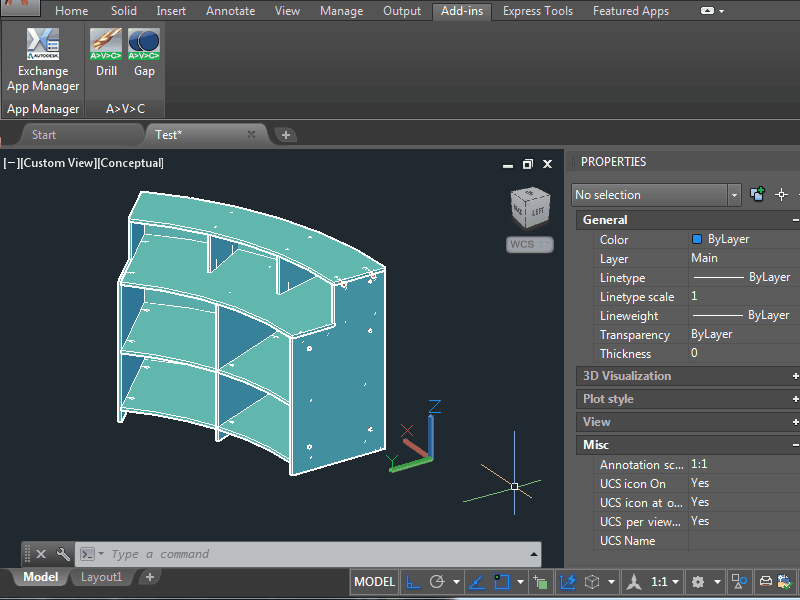Screen dimensions: 800x600
Task: Open the annotation scale 1:1 dropdown
Action: click(x=665, y=581)
